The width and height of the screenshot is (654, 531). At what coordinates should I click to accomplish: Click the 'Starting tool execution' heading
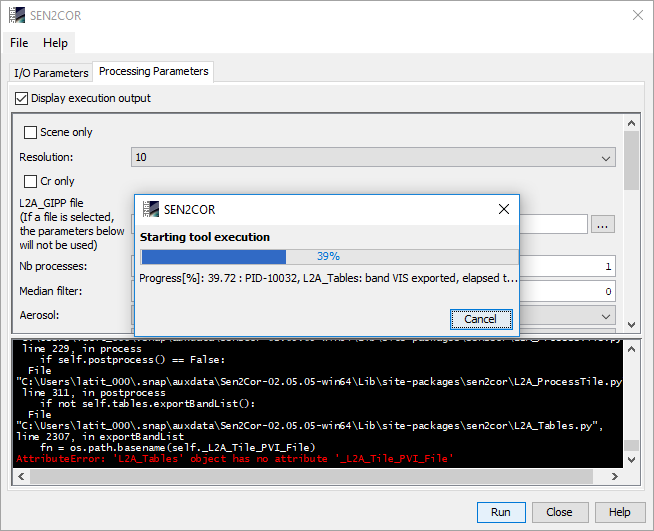click(205, 237)
